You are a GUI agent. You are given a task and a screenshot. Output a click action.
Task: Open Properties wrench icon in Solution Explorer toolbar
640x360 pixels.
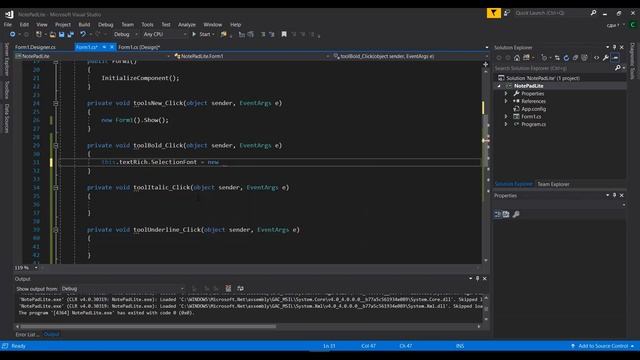pos(606,58)
